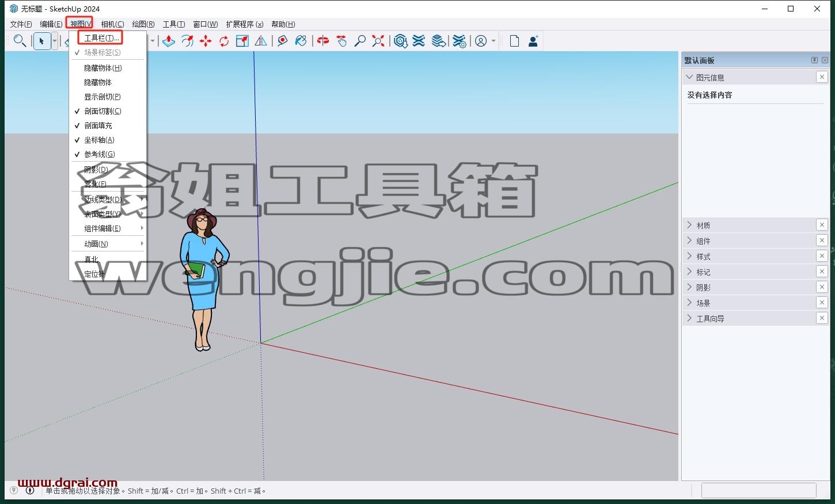Screen dimensions: 835x504
Task: Click the measurements input box in status bar
Action: point(758,490)
